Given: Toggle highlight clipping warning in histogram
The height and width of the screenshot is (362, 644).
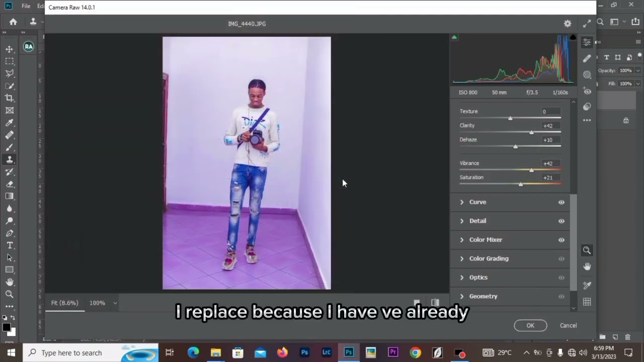Looking at the screenshot, I should [x=573, y=37].
